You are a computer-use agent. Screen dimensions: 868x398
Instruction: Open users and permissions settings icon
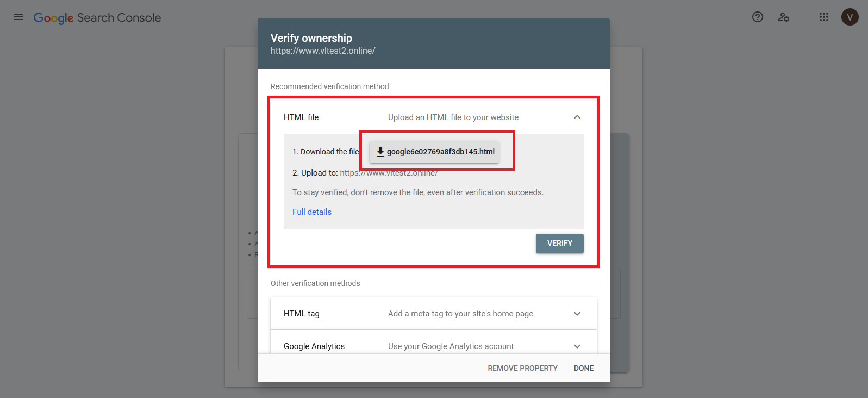pyautogui.click(x=783, y=17)
